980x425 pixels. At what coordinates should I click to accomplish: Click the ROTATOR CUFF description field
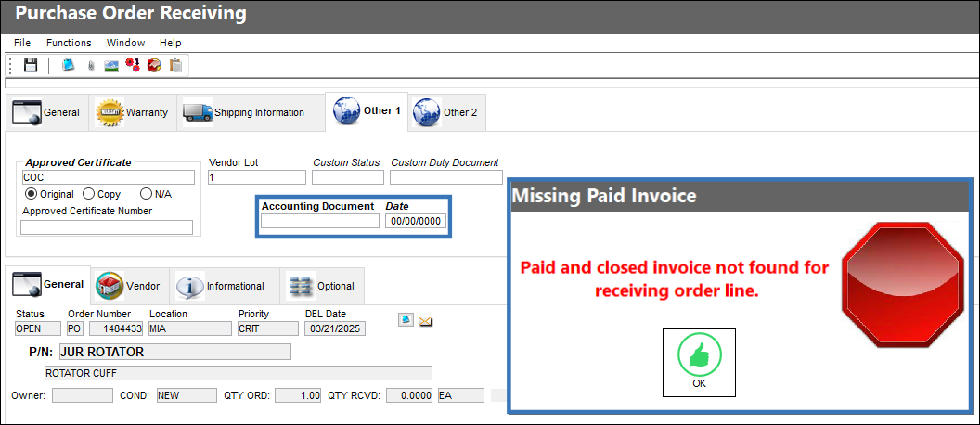pos(238,373)
